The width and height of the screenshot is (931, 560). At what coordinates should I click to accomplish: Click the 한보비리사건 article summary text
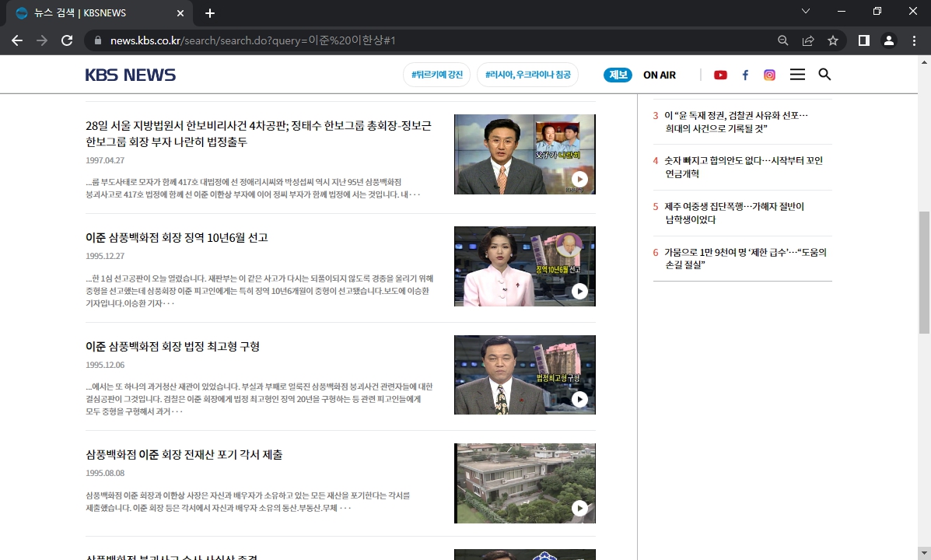(253, 188)
